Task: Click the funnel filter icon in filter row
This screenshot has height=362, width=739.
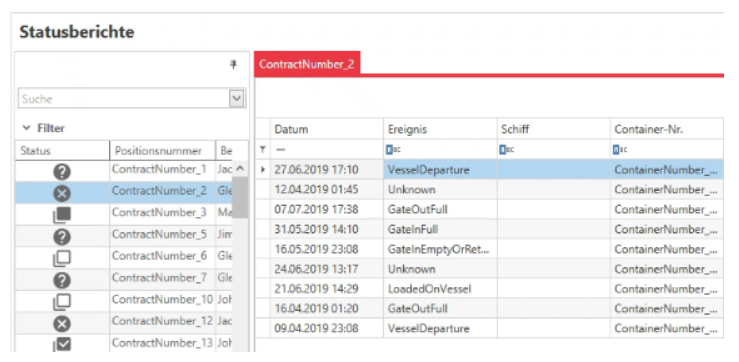Action: click(x=263, y=149)
